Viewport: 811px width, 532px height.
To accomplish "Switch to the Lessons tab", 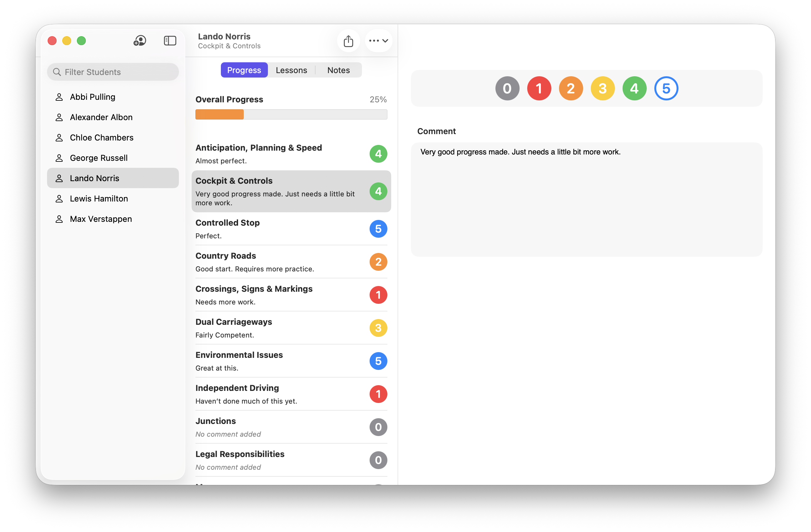I will tap(291, 70).
